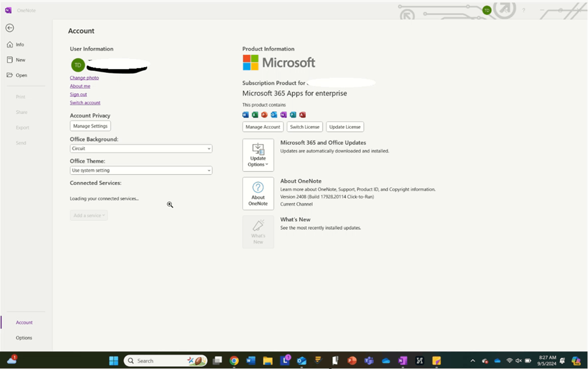Click the Change photo link
Viewport: 588px width, 369px height.
pyautogui.click(x=84, y=78)
